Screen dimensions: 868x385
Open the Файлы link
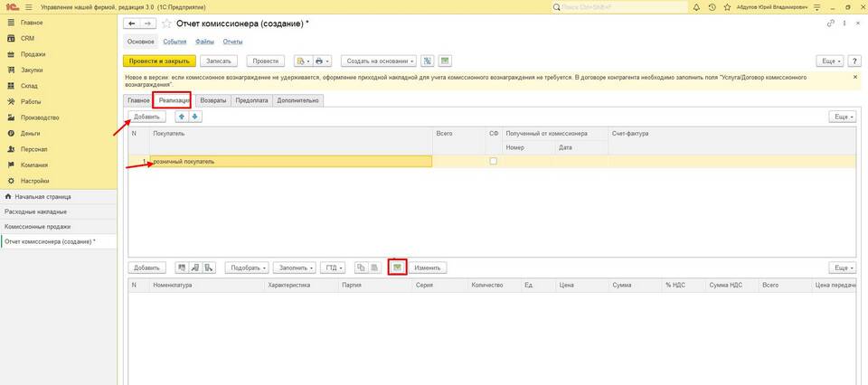204,42
